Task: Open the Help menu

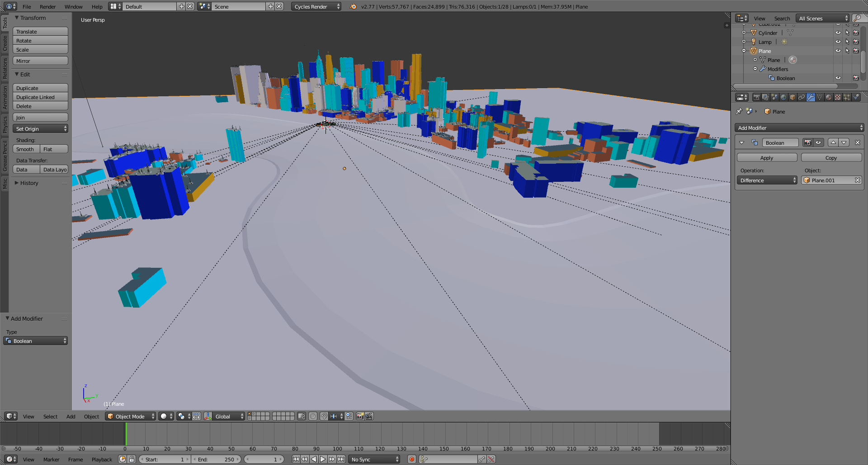Action: 97,6
